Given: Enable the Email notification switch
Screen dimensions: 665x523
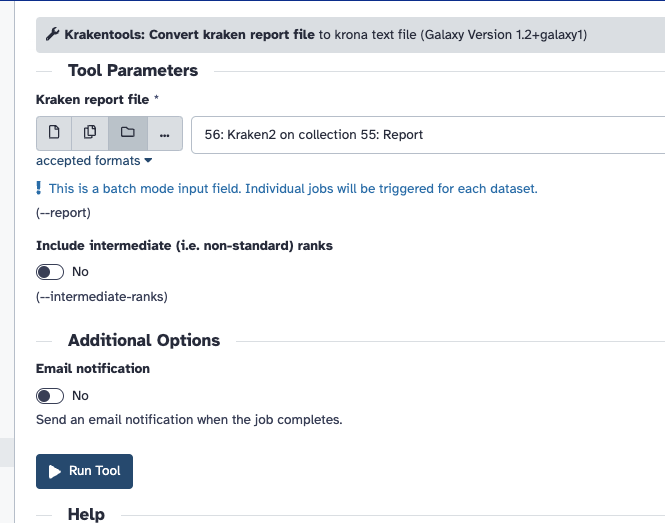Looking at the screenshot, I should [x=50, y=396].
